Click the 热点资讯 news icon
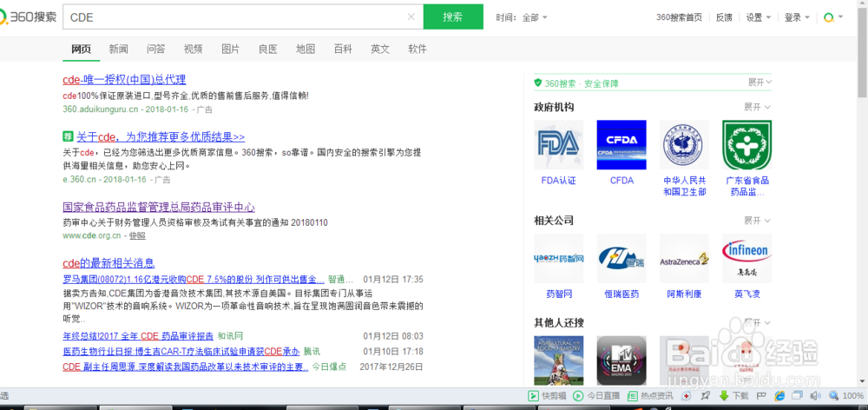868x410 pixels. [x=632, y=395]
